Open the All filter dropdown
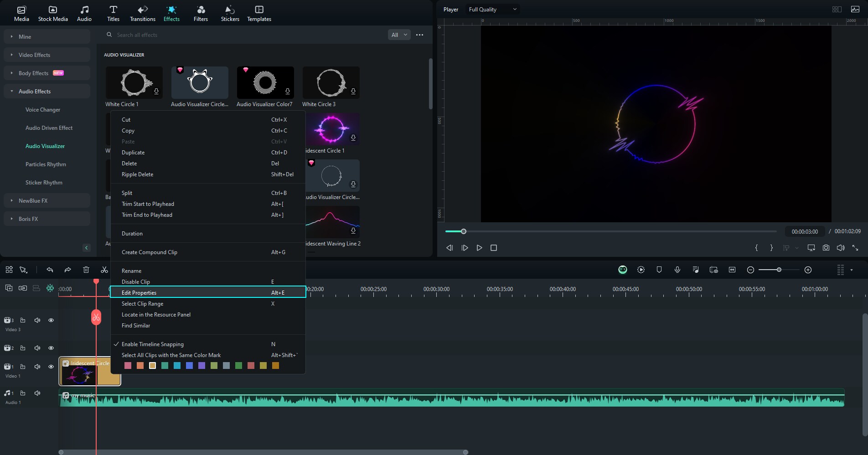 coord(399,35)
